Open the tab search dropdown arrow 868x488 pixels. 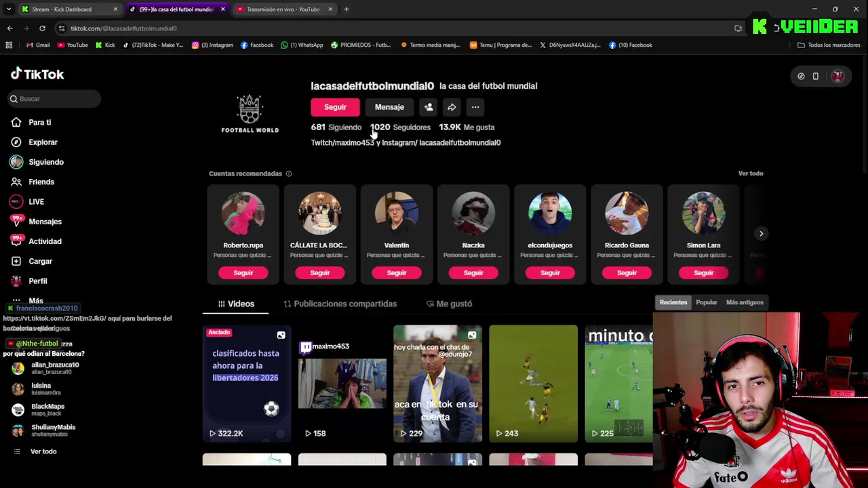click(9, 9)
